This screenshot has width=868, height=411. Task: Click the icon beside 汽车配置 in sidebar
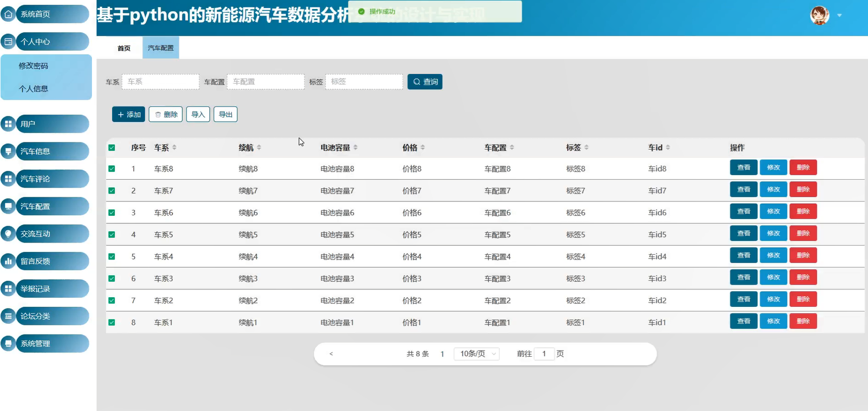coord(8,206)
